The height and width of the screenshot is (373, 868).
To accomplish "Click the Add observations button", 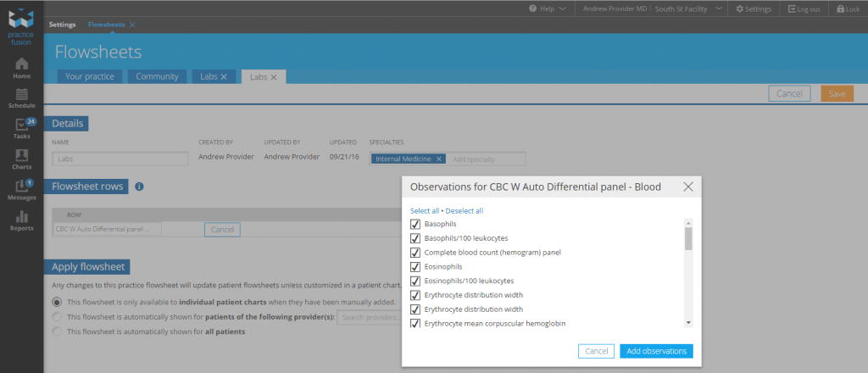I will pos(655,351).
